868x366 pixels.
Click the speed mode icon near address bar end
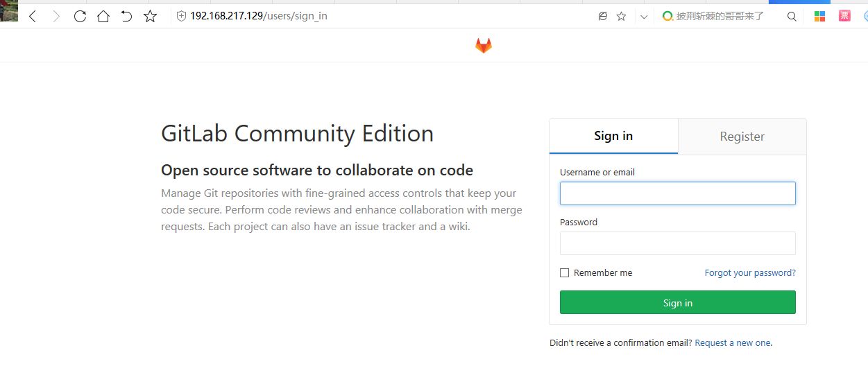click(602, 16)
